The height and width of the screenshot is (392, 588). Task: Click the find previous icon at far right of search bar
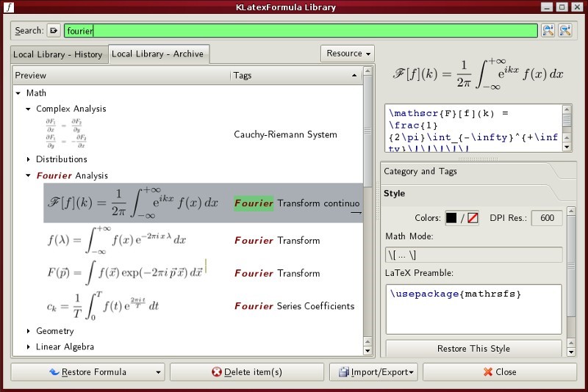[565, 31]
